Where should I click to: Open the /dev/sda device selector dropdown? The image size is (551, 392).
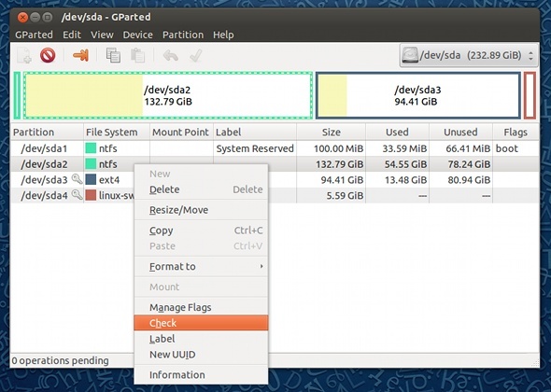tap(469, 55)
